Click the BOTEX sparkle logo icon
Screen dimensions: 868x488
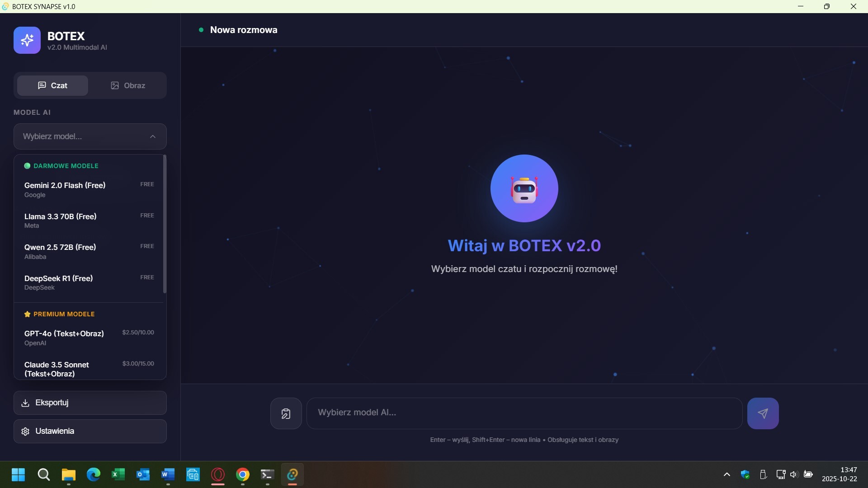pos(27,40)
